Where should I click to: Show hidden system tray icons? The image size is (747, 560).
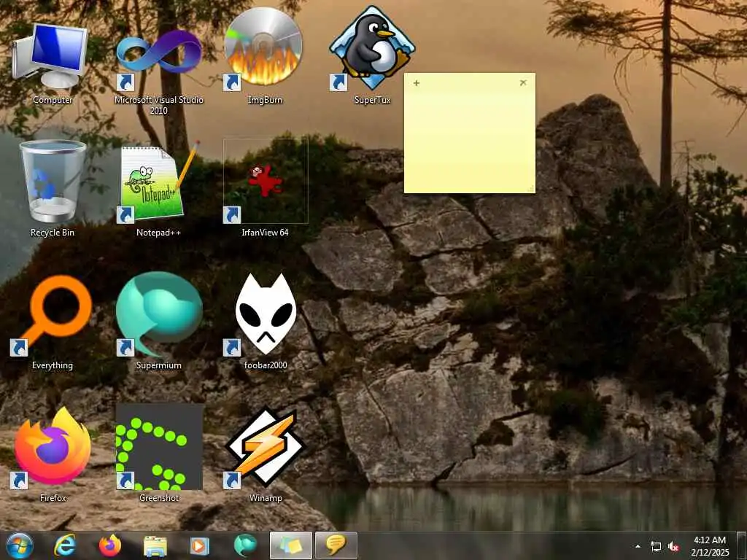638,547
